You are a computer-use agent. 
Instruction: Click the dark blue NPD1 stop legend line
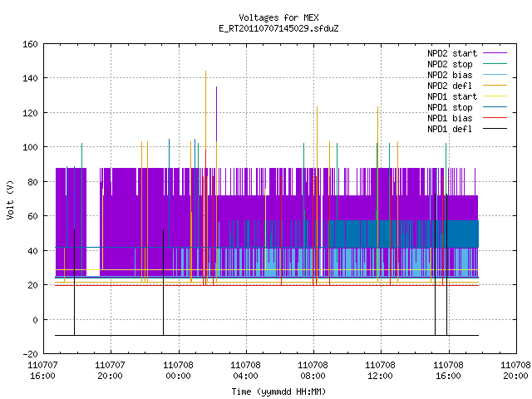(495, 107)
